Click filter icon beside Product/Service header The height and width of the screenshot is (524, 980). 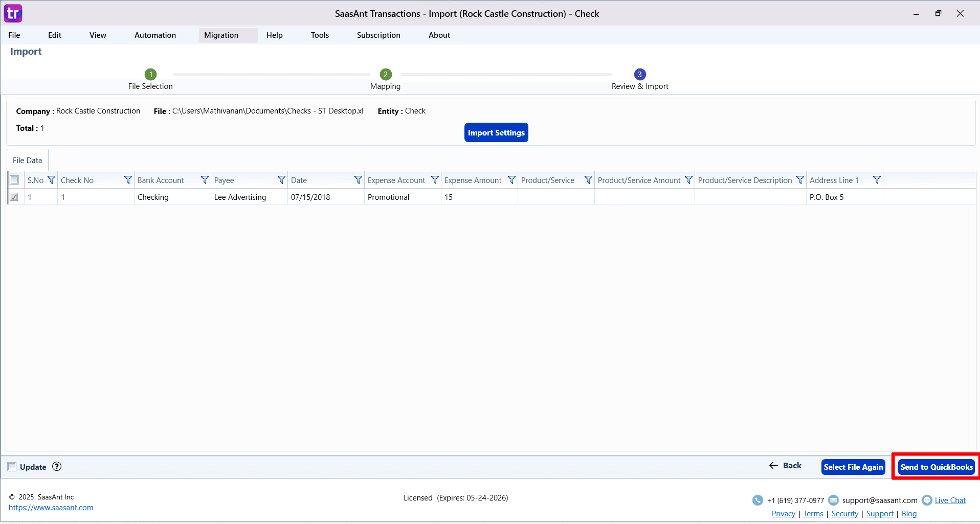click(x=588, y=180)
